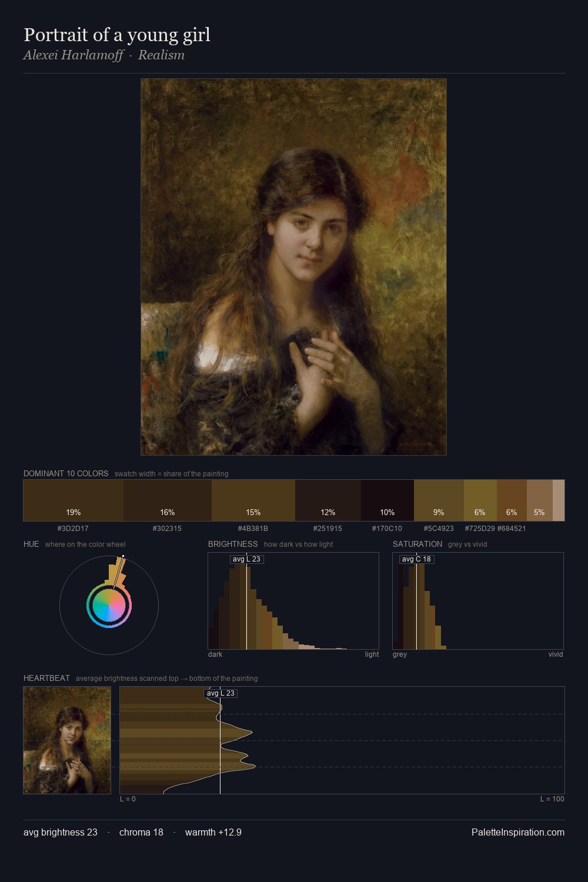Click hex code '#3D2D17'
Screen dimensions: 588x882
click(73, 529)
